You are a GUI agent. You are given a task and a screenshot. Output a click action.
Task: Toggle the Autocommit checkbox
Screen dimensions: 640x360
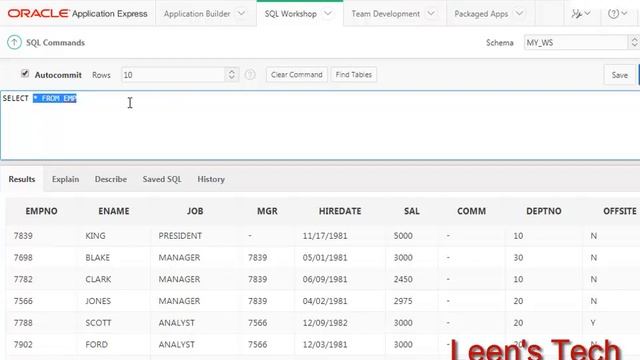(x=25, y=73)
